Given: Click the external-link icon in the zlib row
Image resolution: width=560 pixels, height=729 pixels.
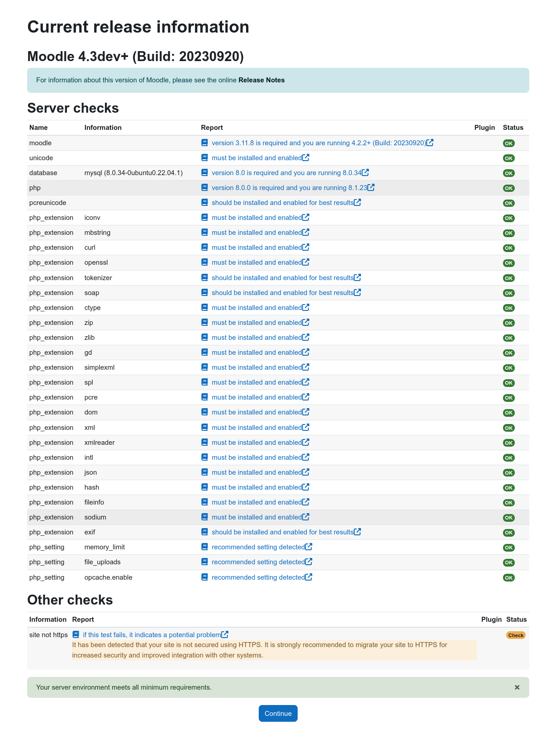Looking at the screenshot, I should pos(306,337).
